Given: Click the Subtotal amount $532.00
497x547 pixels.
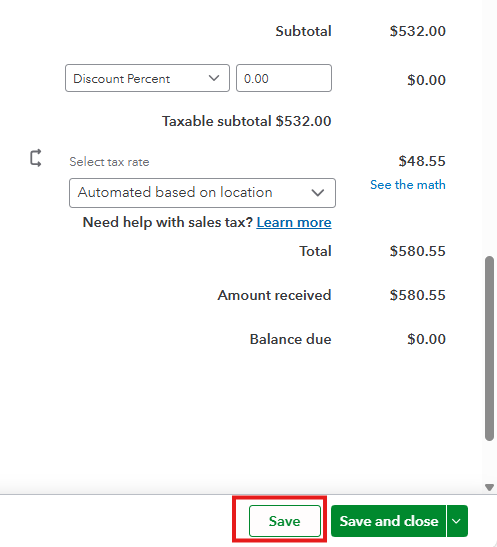Looking at the screenshot, I should (x=417, y=31).
